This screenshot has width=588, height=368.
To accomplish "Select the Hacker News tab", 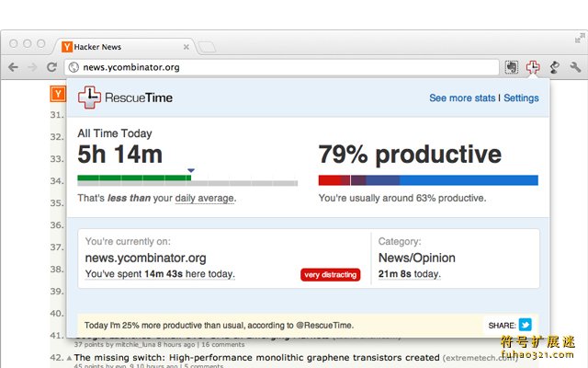I will coord(125,47).
